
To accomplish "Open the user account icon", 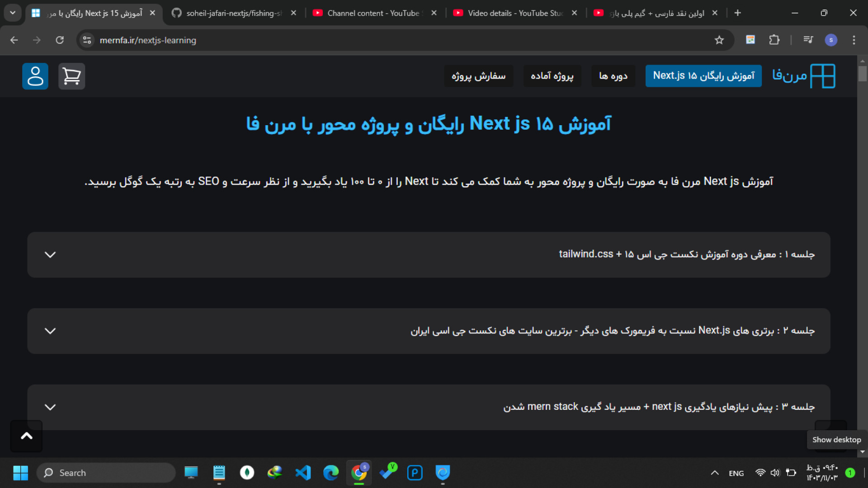I will (x=35, y=76).
